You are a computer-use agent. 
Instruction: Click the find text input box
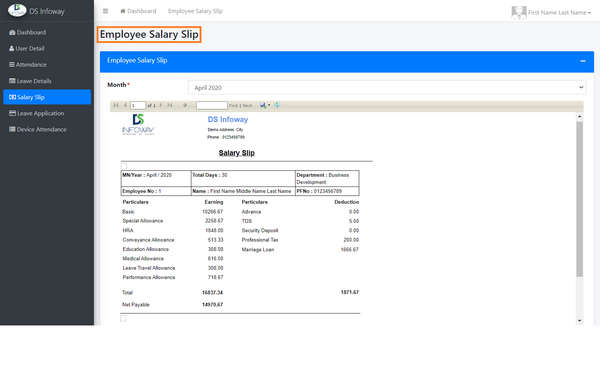(x=212, y=106)
